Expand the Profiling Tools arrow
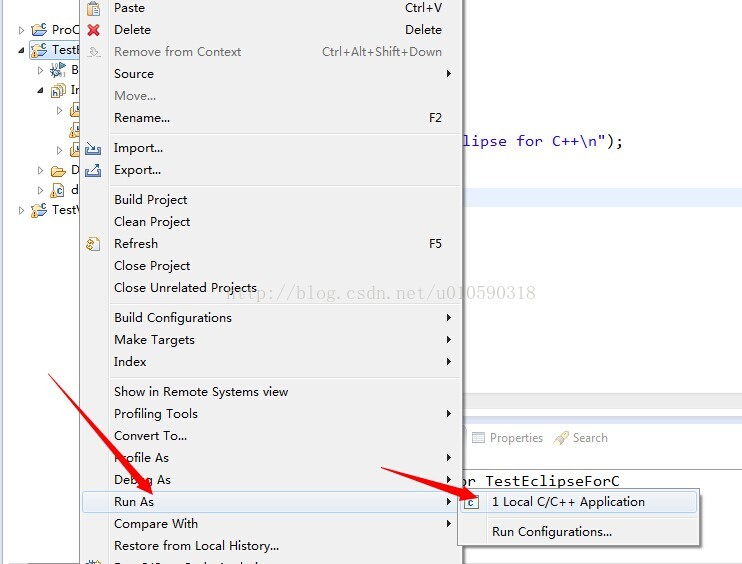 [x=449, y=414]
